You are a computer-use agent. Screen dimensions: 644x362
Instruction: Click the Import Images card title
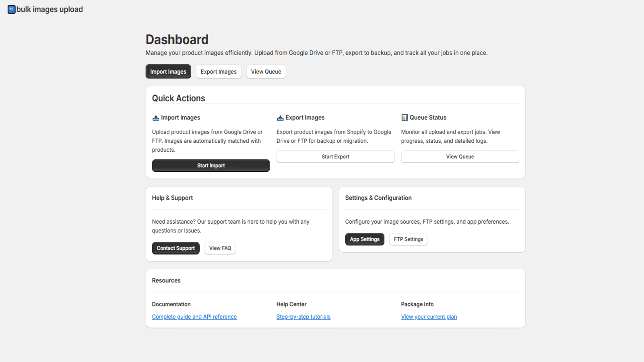click(180, 117)
